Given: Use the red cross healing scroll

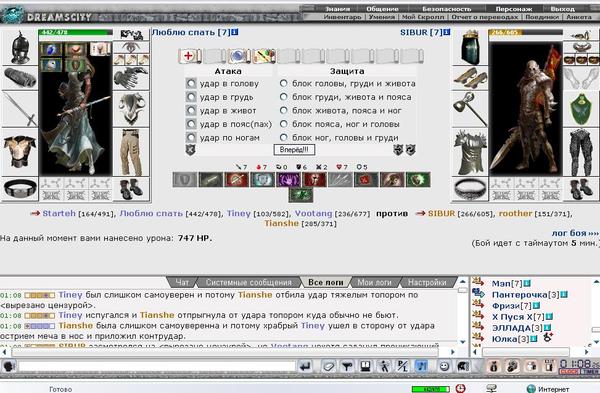Looking at the screenshot, I should click(189, 56).
